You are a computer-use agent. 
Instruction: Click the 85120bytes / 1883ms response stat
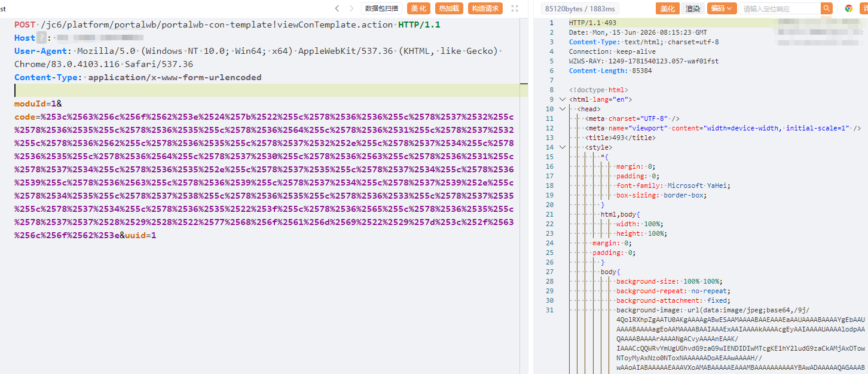[580, 8]
